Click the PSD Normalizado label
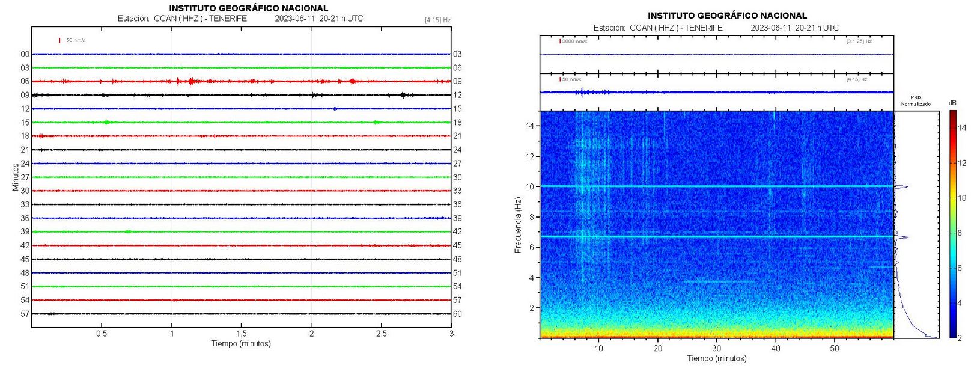Viewport: 980px width, 389px height. (x=916, y=100)
